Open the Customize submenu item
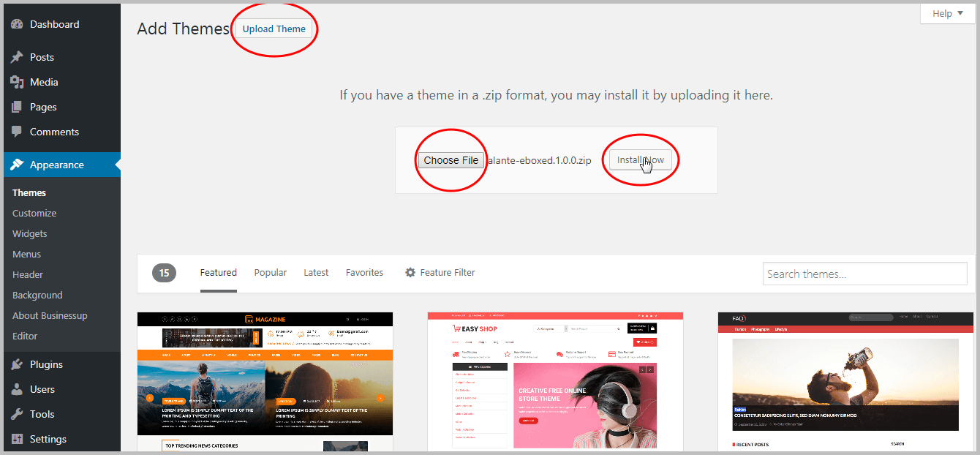The width and height of the screenshot is (980, 455). coord(34,213)
